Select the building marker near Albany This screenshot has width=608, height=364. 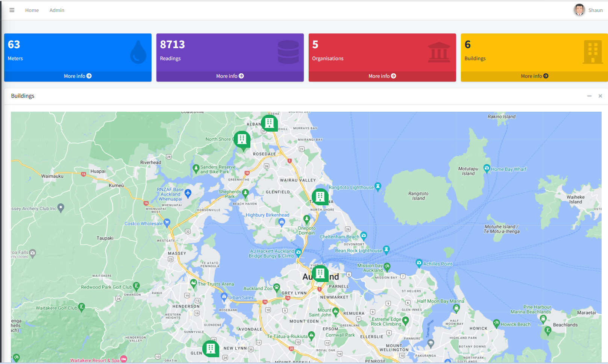click(269, 123)
